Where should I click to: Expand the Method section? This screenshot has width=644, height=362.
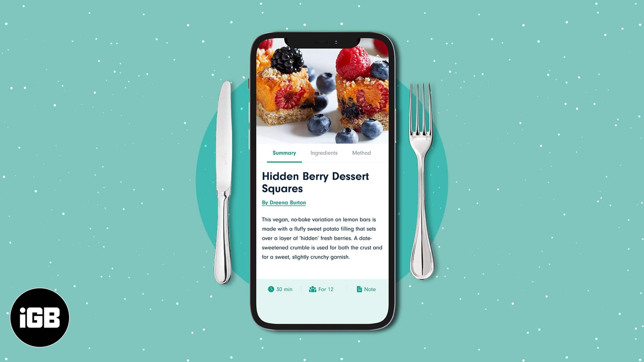coord(361,153)
